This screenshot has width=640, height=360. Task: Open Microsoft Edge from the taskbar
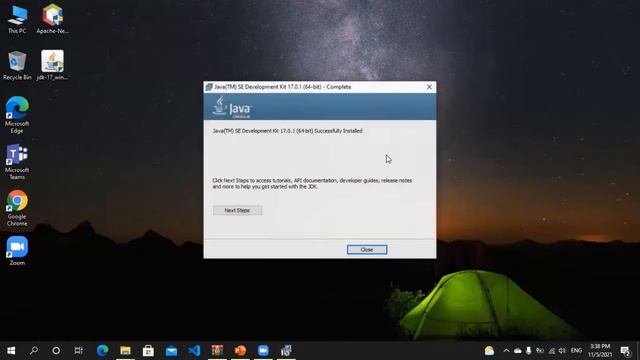pyautogui.click(x=102, y=351)
